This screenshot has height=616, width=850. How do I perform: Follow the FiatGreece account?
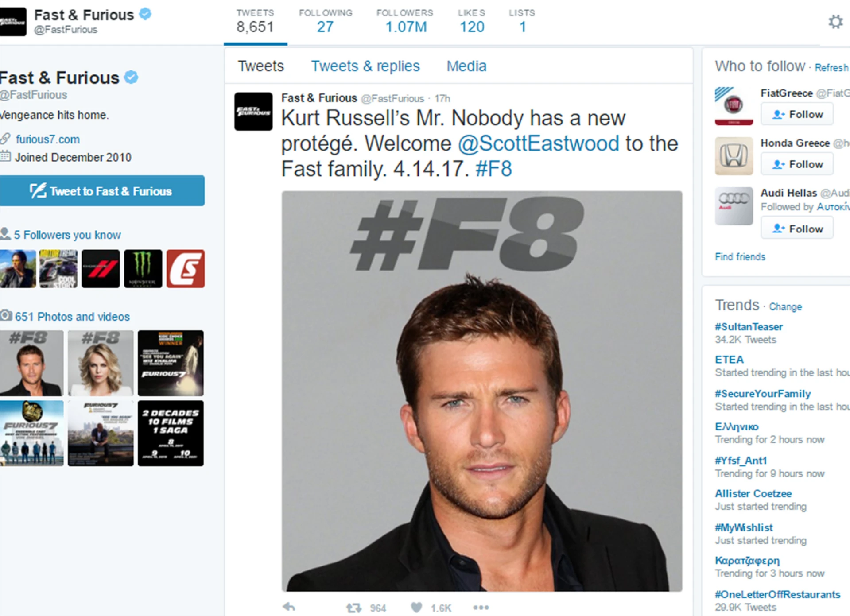click(797, 114)
